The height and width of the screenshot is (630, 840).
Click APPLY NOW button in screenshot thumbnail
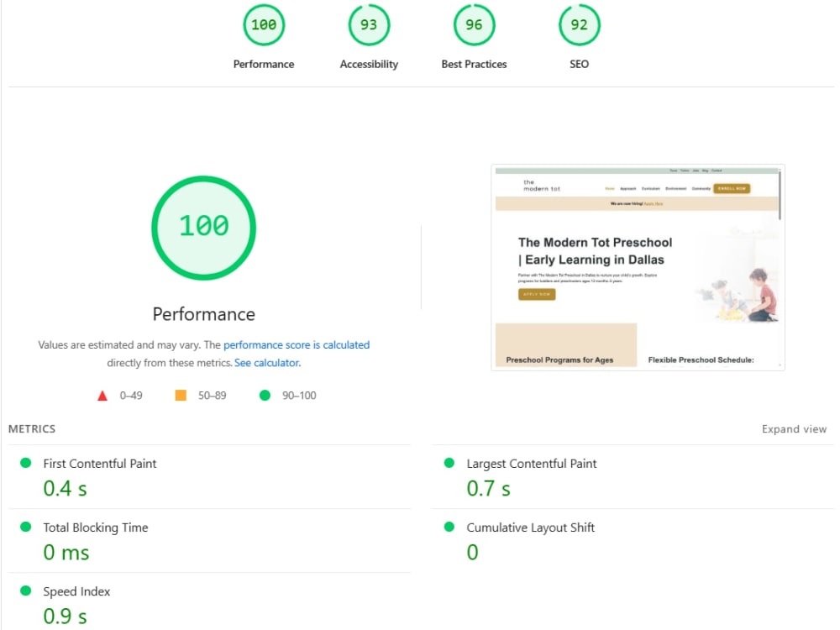537,294
